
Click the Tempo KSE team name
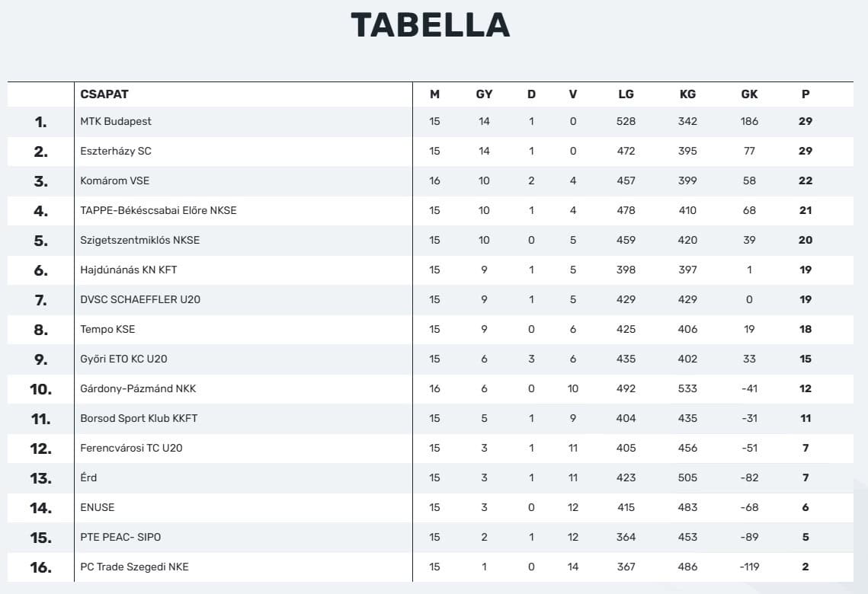point(107,329)
